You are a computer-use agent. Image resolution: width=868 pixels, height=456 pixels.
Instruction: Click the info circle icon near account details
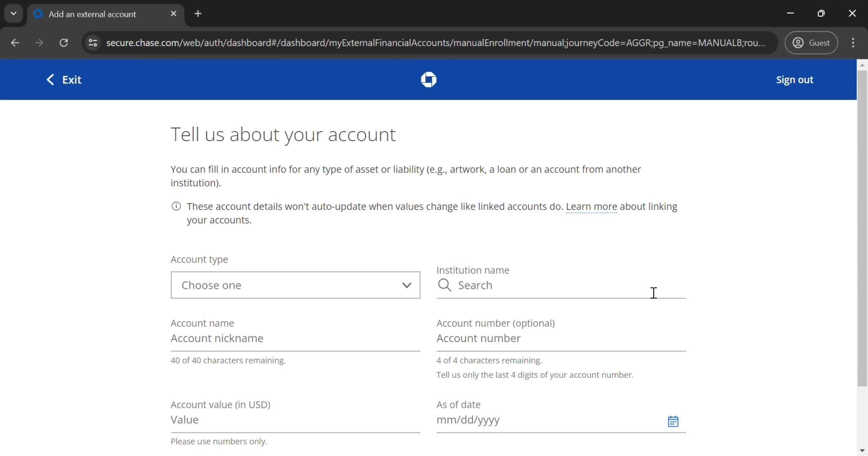tap(176, 206)
